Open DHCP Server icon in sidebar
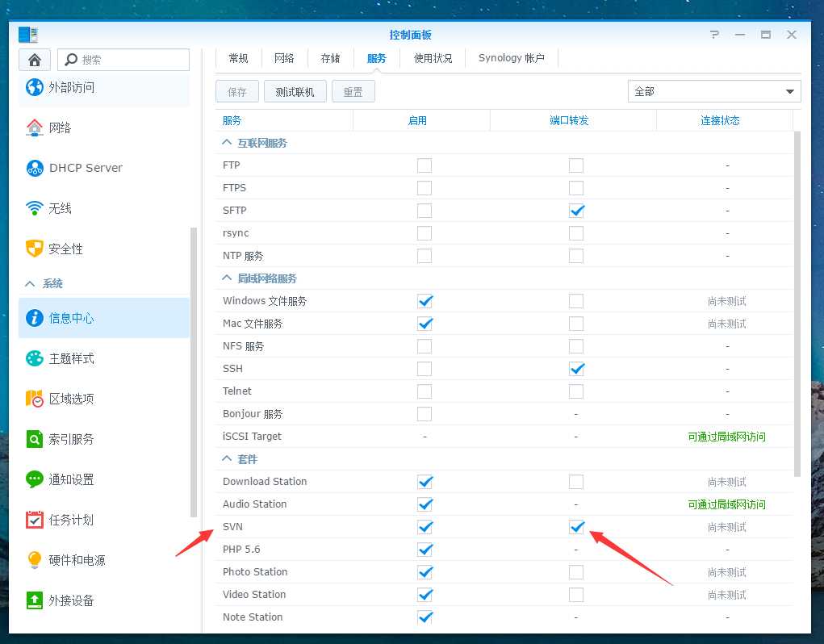The width and height of the screenshot is (824, 644). (x=35, y=168)
